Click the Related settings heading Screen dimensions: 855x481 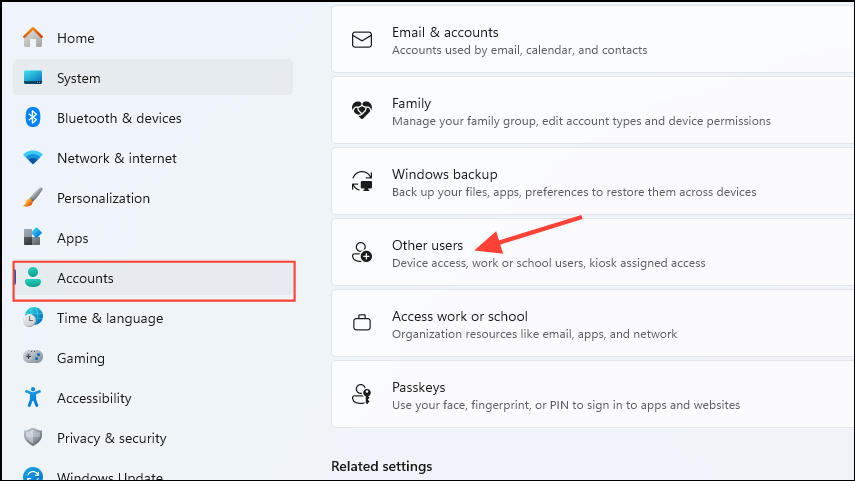382,466
